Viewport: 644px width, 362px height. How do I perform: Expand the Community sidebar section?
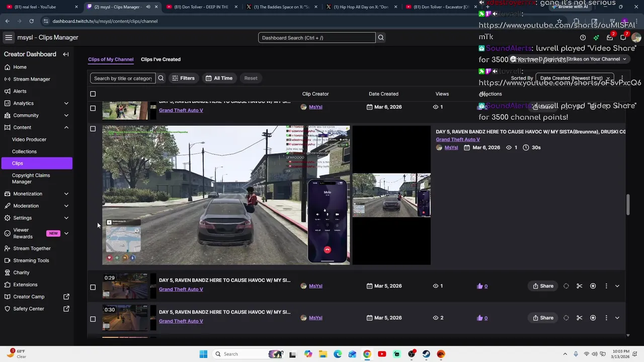click(x=66, y=115)
